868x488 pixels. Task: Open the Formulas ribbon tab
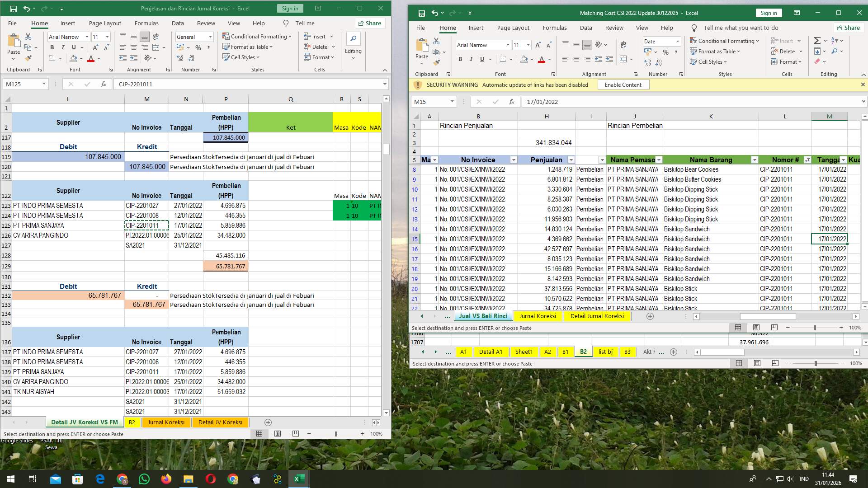point(146,23)
